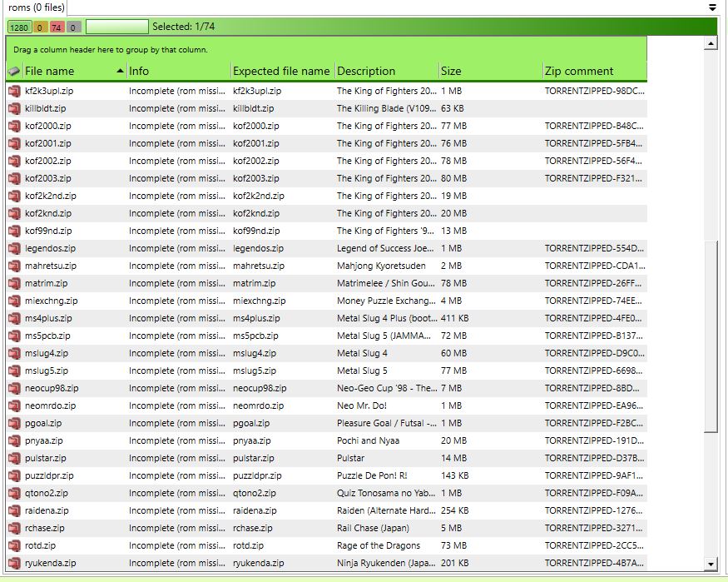Click the scrollbar down arrow
Image resolution: width=728 pixels, height=582 pixels.
click(x=711, y=565)
